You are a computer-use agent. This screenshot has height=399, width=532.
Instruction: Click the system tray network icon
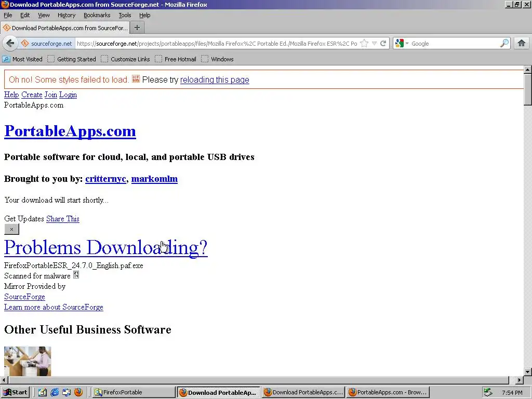[488, 392]
